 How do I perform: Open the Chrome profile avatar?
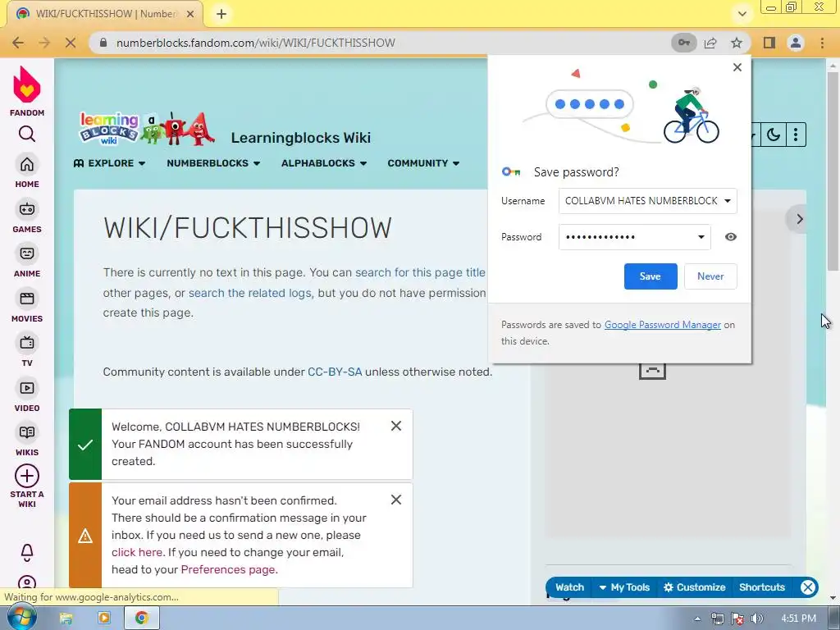pyautogui.click(x=796, y=43)
